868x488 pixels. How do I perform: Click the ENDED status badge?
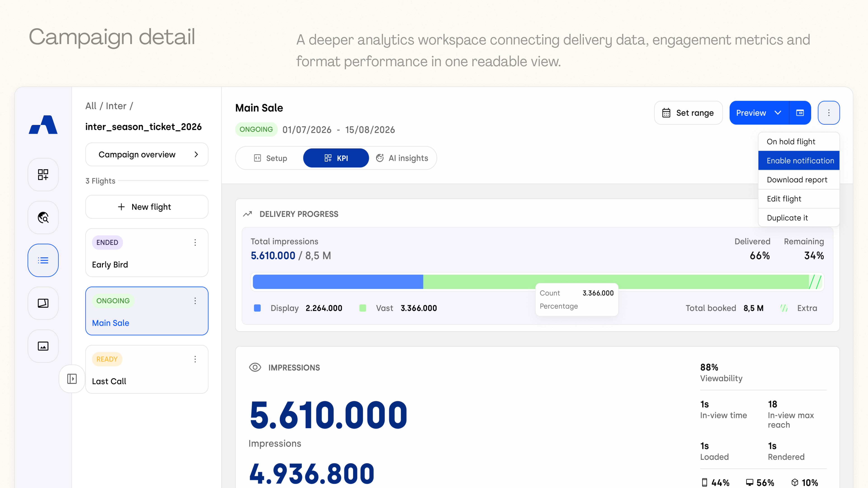pyautogui.click(x=107, y=242)
